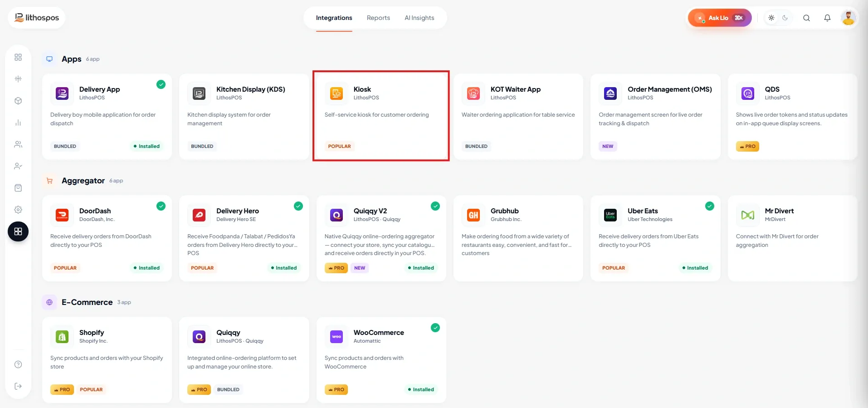The image size is (868, 408).
Task: Click Installed badge on Uber Eats card
Action: [695, 268]
